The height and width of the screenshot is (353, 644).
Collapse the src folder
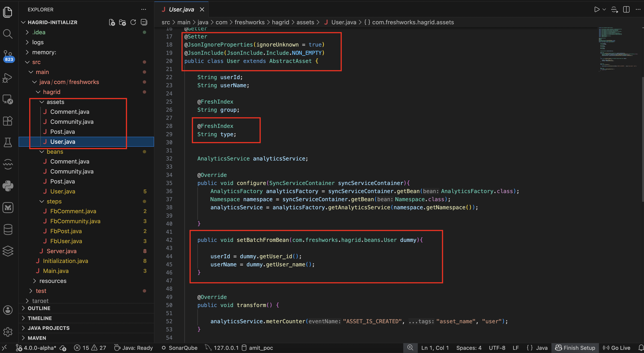coord(86,62)
